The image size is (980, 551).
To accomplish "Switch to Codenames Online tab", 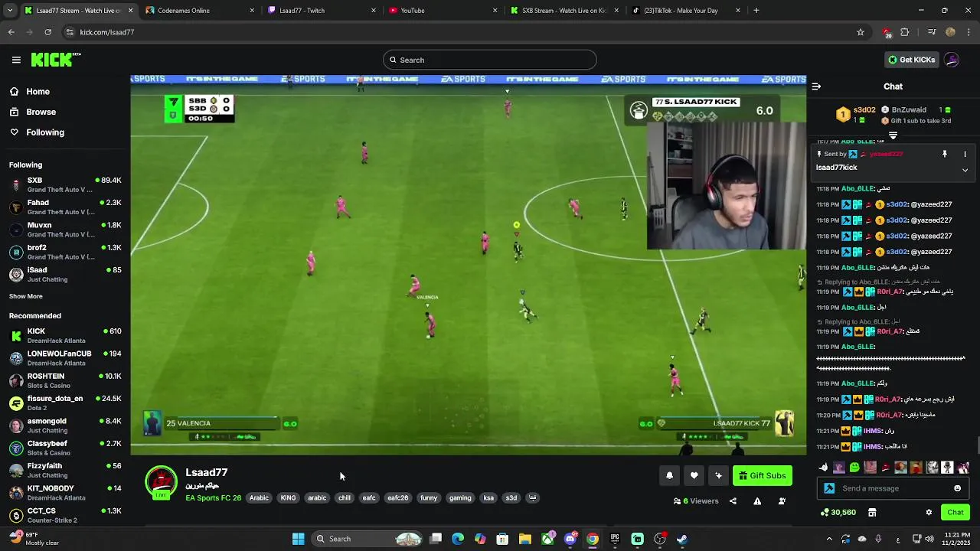I will coord(199,10).
